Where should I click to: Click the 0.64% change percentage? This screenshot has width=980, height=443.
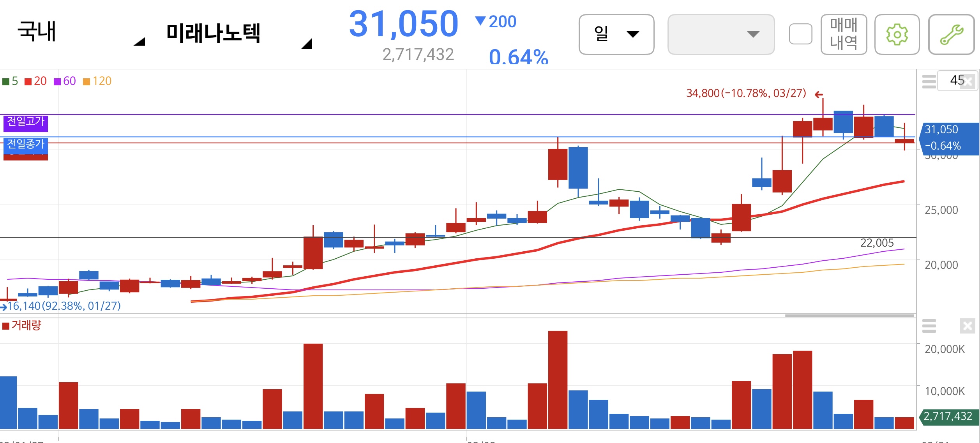pyautogui.click(x=519, y=57)
